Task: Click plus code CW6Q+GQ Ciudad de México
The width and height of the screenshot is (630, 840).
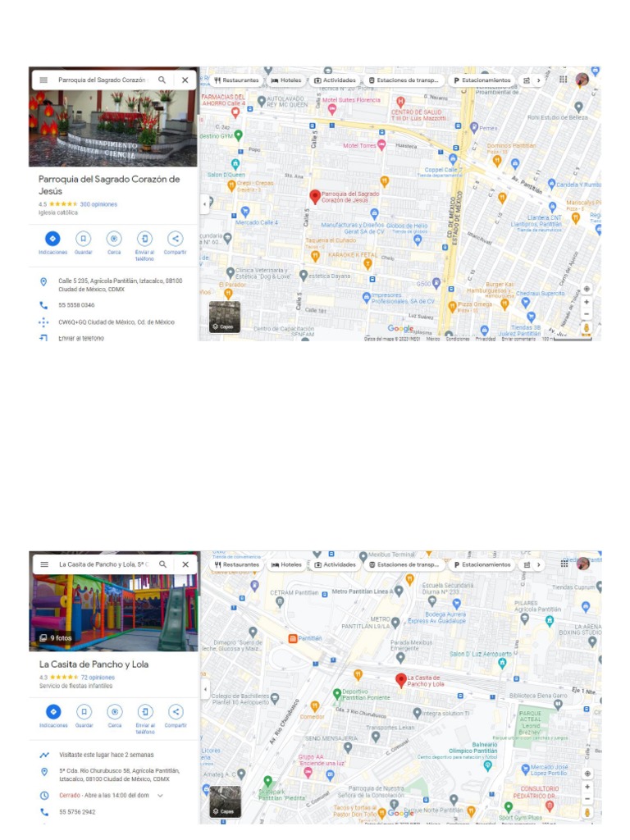Action: (116, 322)
